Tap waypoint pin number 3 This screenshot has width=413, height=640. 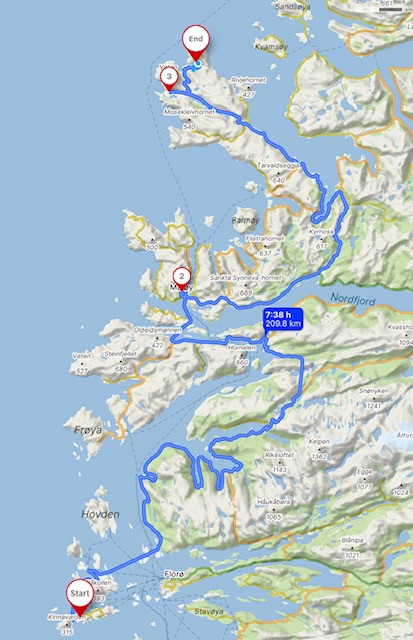click(169, 79)
